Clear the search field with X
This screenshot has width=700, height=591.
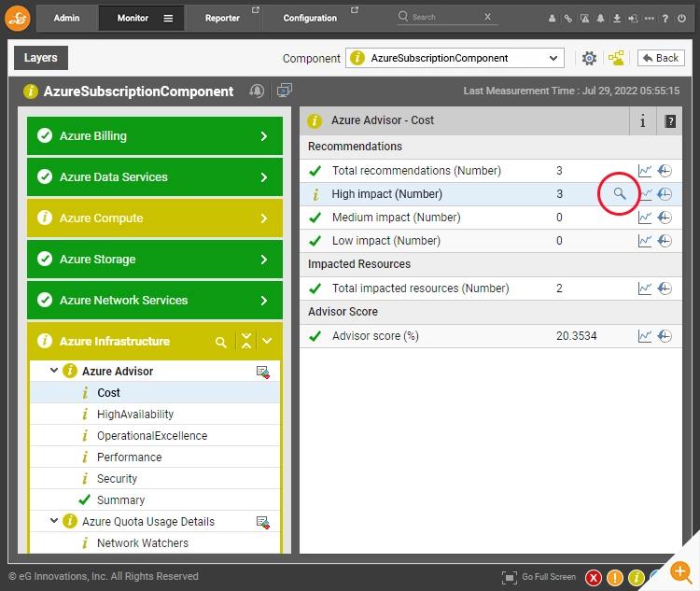coord(487,17)
